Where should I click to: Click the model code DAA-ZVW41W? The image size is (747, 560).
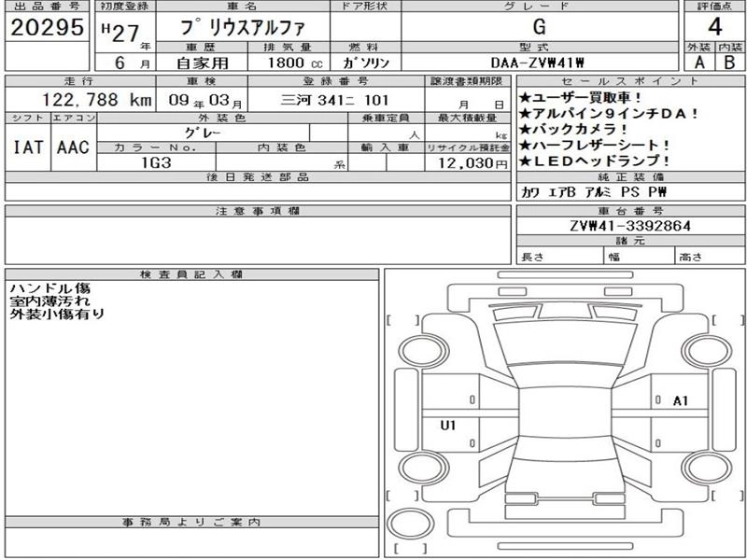[538, 63]
